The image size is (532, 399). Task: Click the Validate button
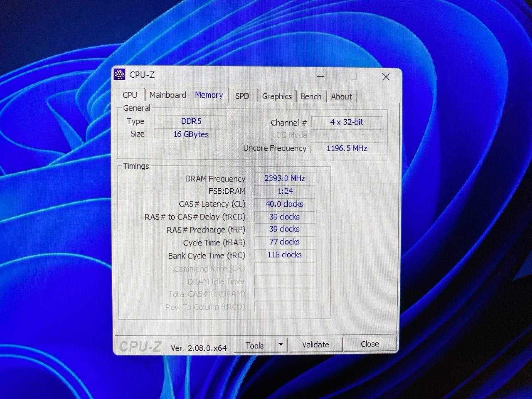[315, 345]
